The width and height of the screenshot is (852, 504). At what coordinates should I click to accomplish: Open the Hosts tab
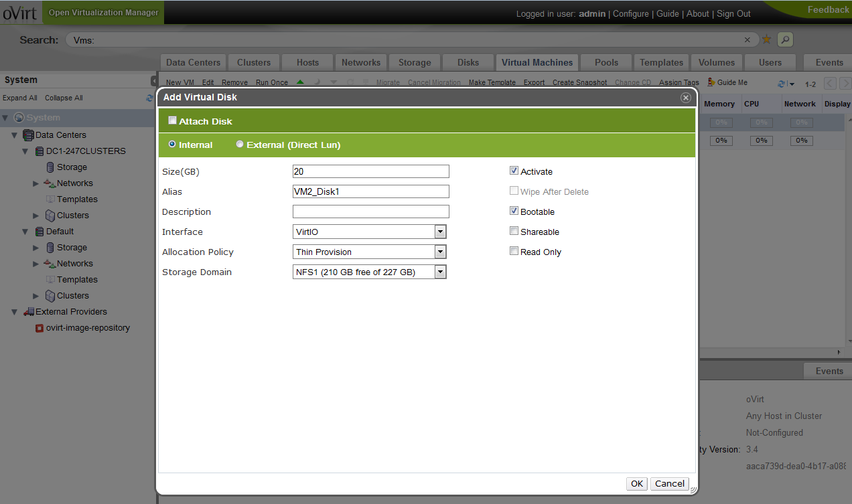coord(307,62)
